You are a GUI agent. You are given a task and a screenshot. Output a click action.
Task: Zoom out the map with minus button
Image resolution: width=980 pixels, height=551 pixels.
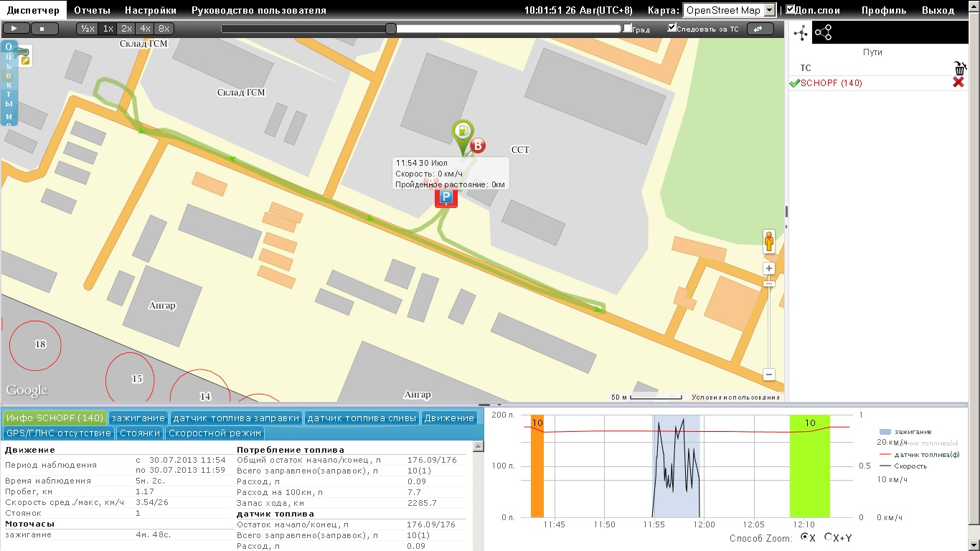pyautogui.click(x=769, y=375)
